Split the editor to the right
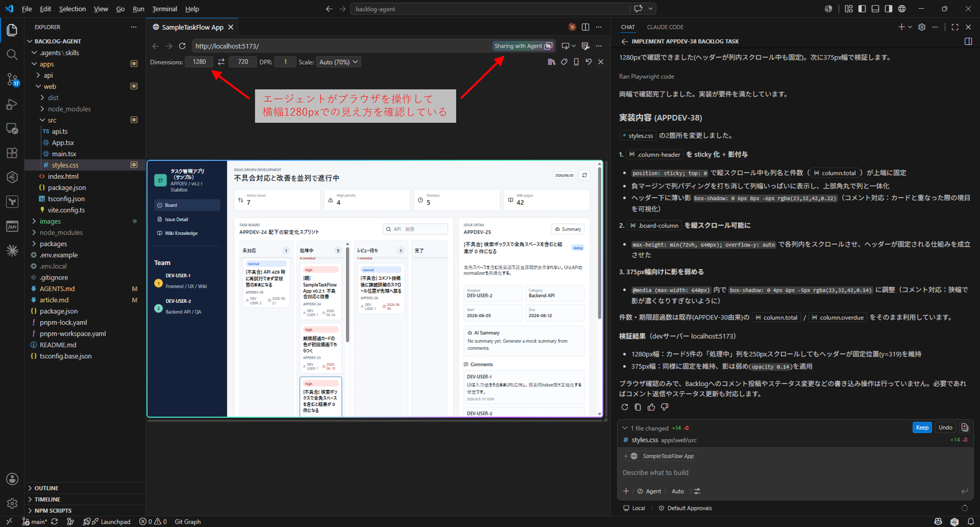980x527 pixels. tap(586, 27)
